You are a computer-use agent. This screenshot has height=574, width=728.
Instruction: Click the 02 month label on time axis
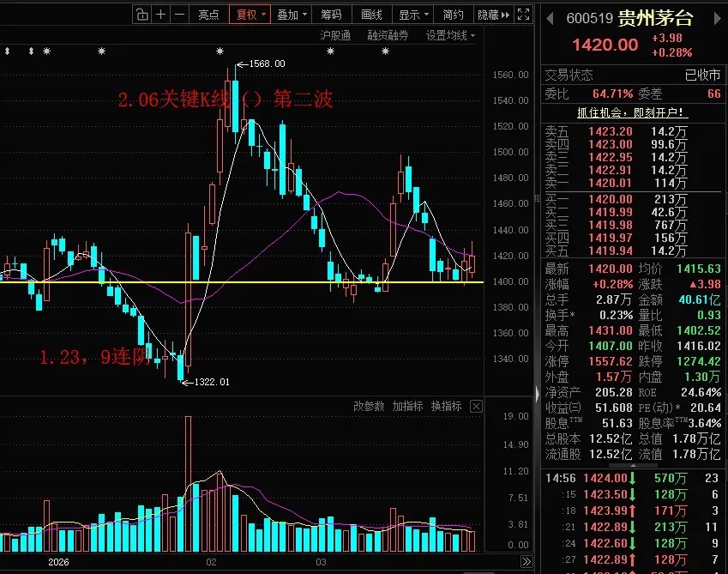[211, 562]
